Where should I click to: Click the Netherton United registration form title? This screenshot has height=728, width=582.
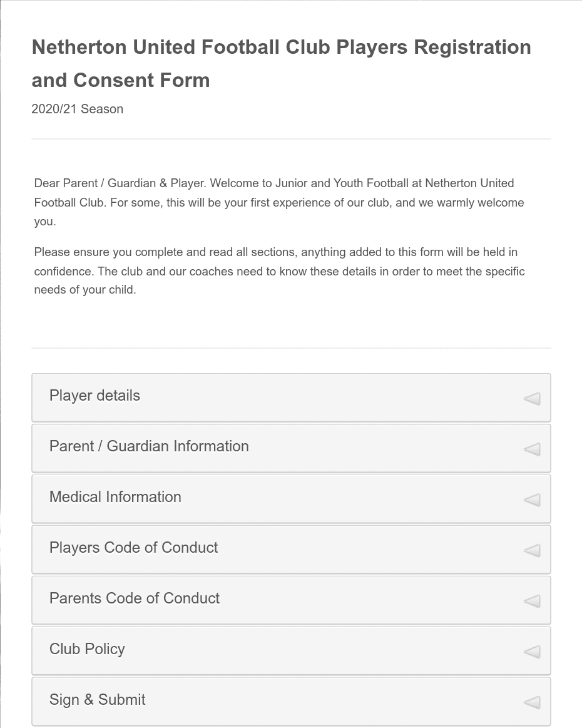[x=281, y=63]
